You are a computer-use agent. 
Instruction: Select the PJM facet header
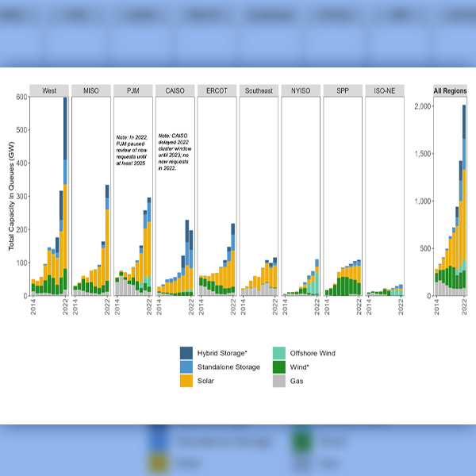(132, 90)
